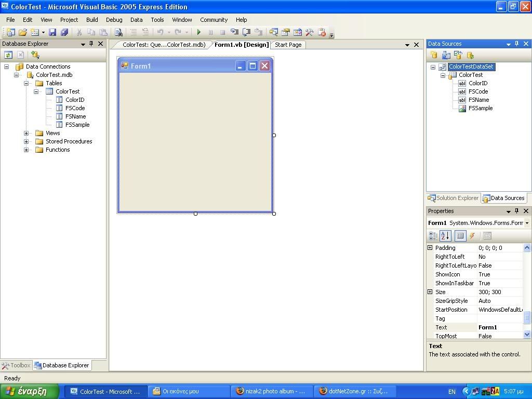The height and width of the screenshot is (399, 532).
Task: Open the Properties object selector dropdown
Action: (x=527, y=223)
